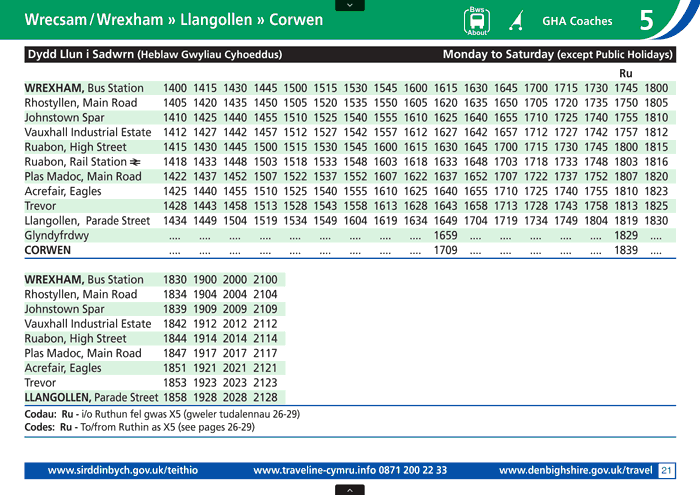Viewport: 700px width, 495px height.
Task: Select Acrefair, Eagles label in top table
Action: 63,191
